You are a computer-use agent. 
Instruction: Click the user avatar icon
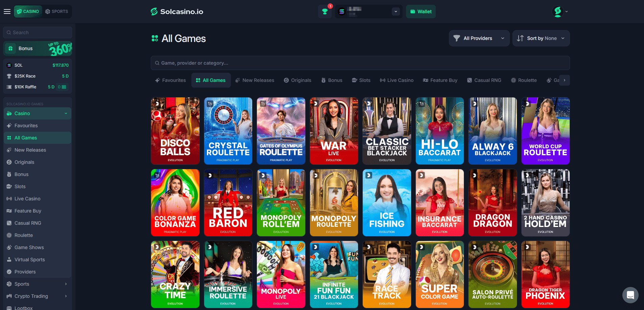(x=558, y=12)
